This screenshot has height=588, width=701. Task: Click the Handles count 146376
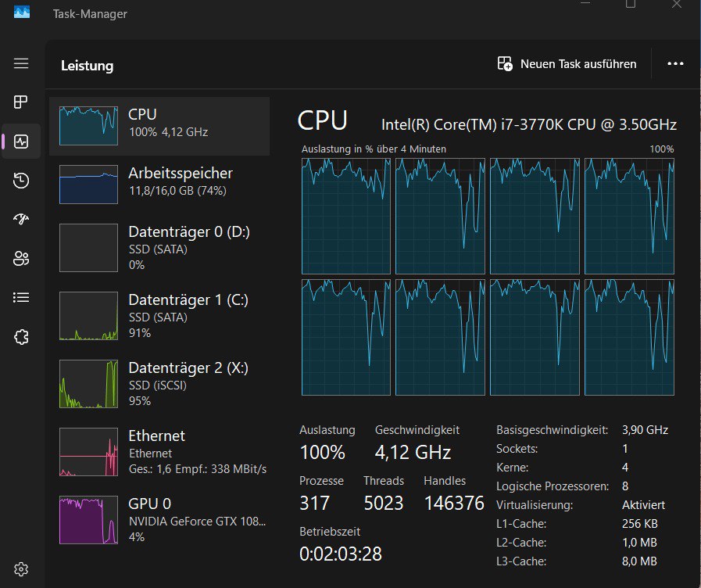[x=454, y=503]
